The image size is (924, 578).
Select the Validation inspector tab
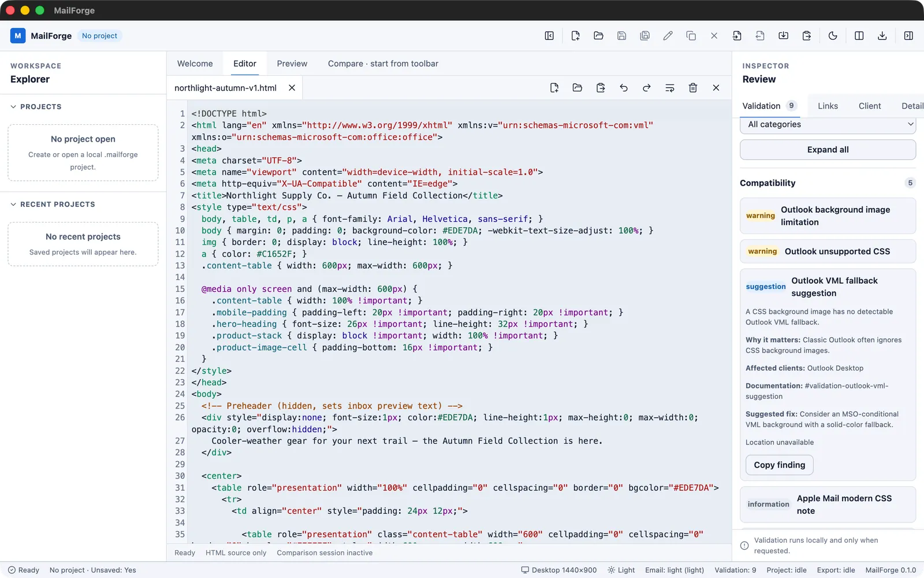point(769,106)
